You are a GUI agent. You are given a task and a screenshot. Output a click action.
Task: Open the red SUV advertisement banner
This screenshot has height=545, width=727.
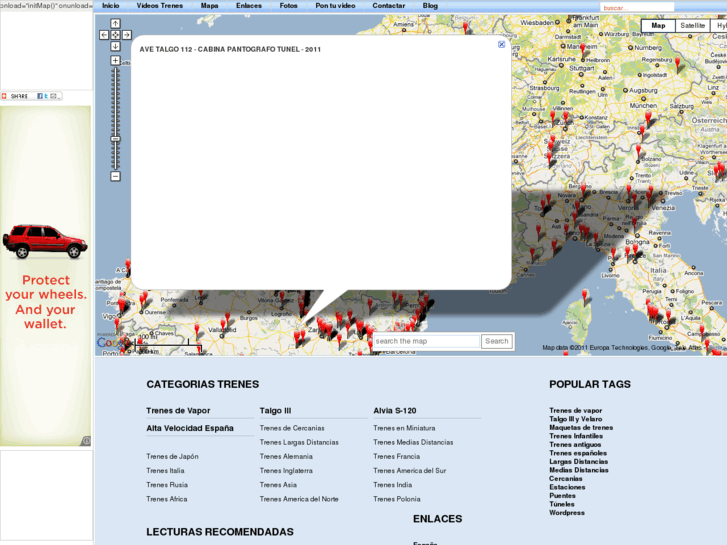pyautogui.click(x=45, y=276)
